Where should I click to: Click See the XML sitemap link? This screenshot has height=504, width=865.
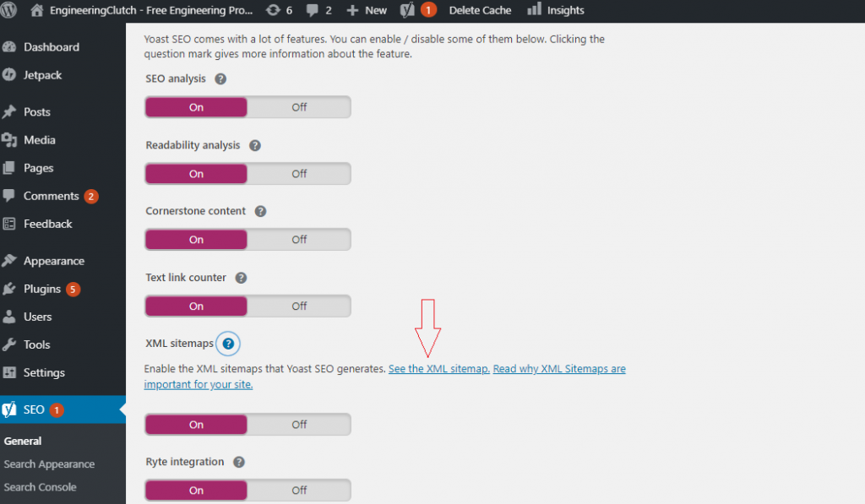(439, 369)
